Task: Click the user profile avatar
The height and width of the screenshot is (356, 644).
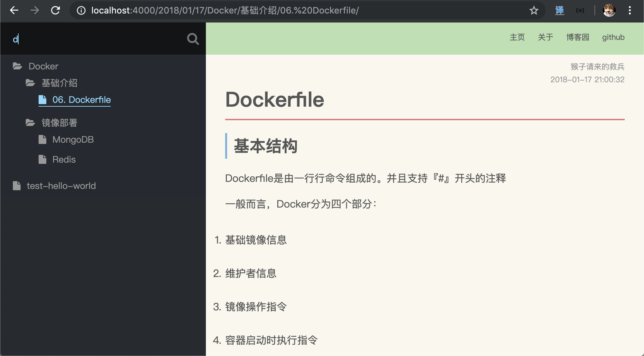Action: point(609,10)
